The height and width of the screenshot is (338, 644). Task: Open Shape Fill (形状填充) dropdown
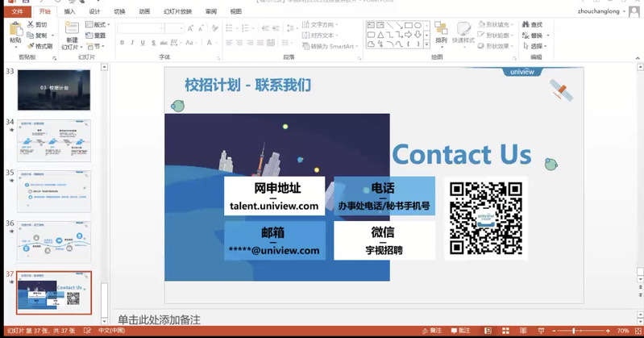(496, 25)
